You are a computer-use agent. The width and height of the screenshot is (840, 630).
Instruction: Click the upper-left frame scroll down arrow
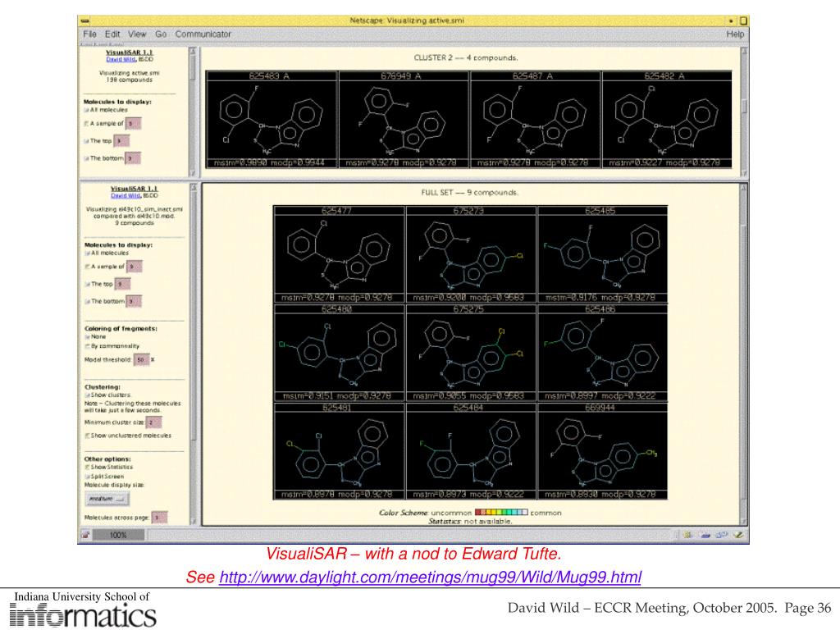(x=193, y=173)
